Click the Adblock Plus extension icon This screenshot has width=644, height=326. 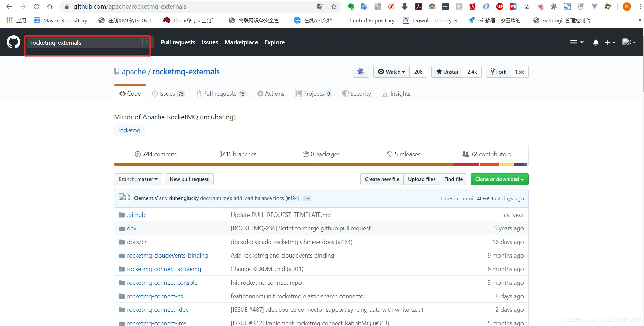point(499,7)
